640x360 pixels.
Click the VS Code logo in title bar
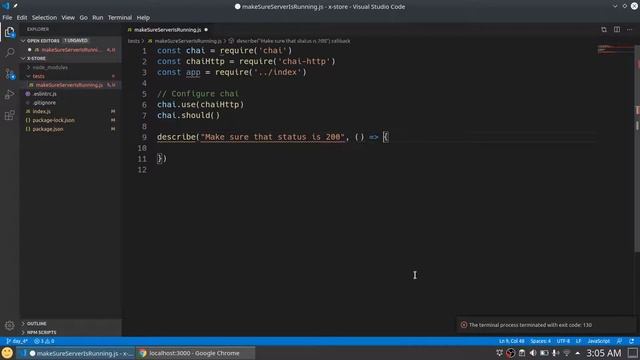click(x=6, y=6)
